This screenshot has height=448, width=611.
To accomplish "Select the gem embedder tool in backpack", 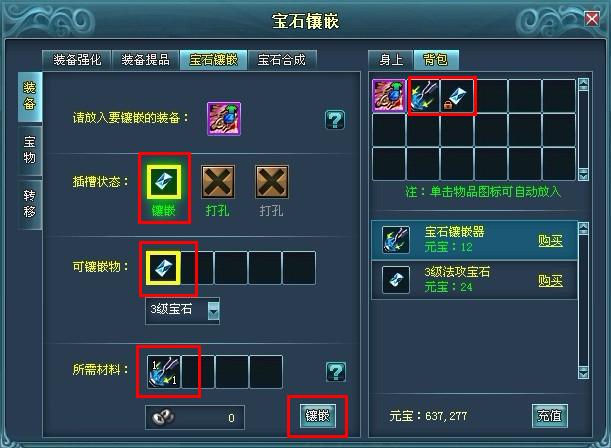I will 423,96.
